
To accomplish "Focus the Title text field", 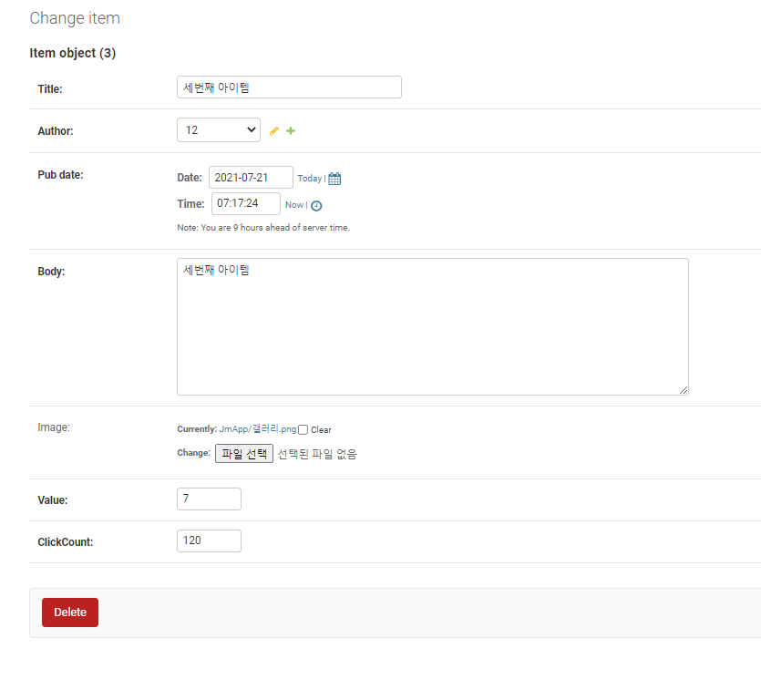I will (289, 87).
